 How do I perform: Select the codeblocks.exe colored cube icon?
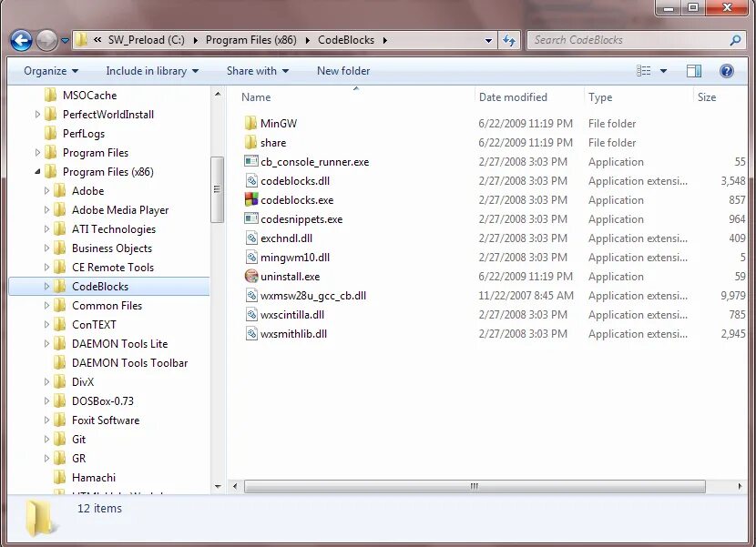click(251, 199)
